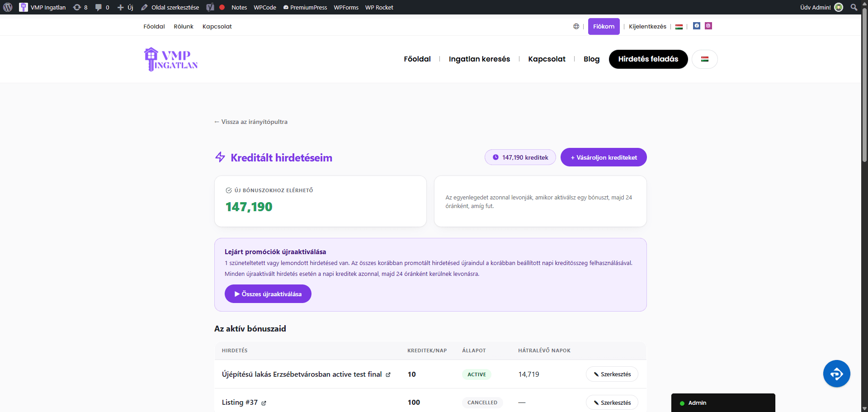Click the admin bar search magnifier
Image resolution: width=868 pixels, height=412 pixels.
point(854,7)
